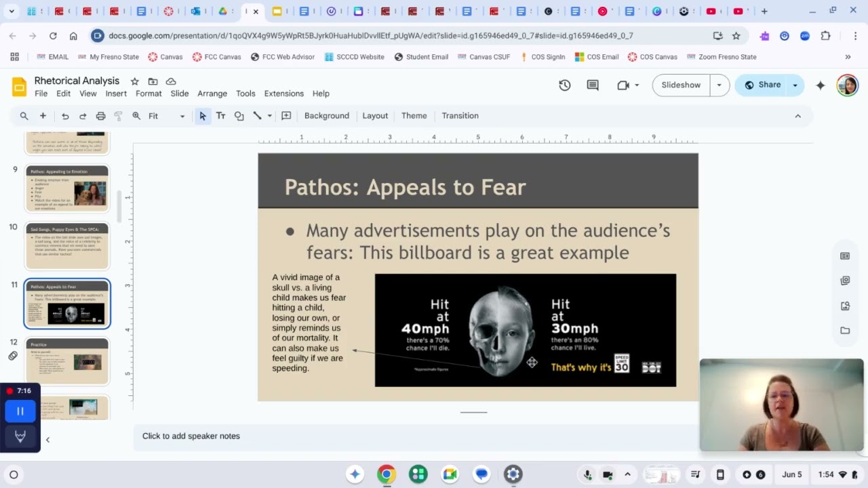The width and height of the screenshot is (868, 488).
Task: Click the Print icon in toolbar
Action: pos(100,116)
